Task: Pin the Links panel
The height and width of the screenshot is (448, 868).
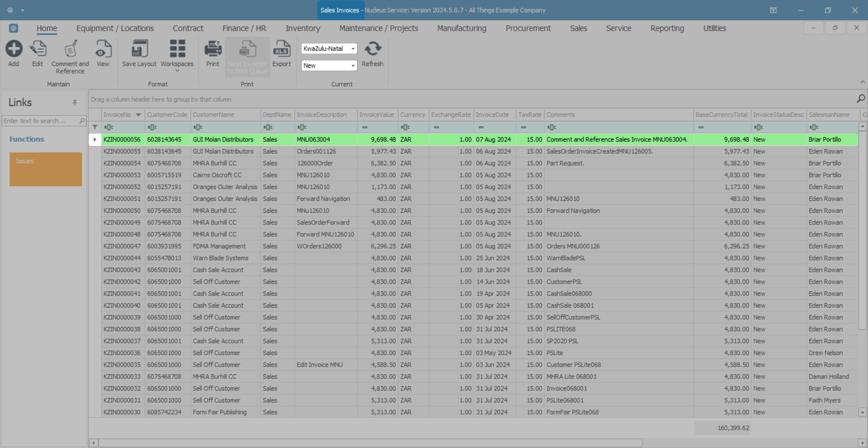Action: pyautogui.click(x=75, y=103)
